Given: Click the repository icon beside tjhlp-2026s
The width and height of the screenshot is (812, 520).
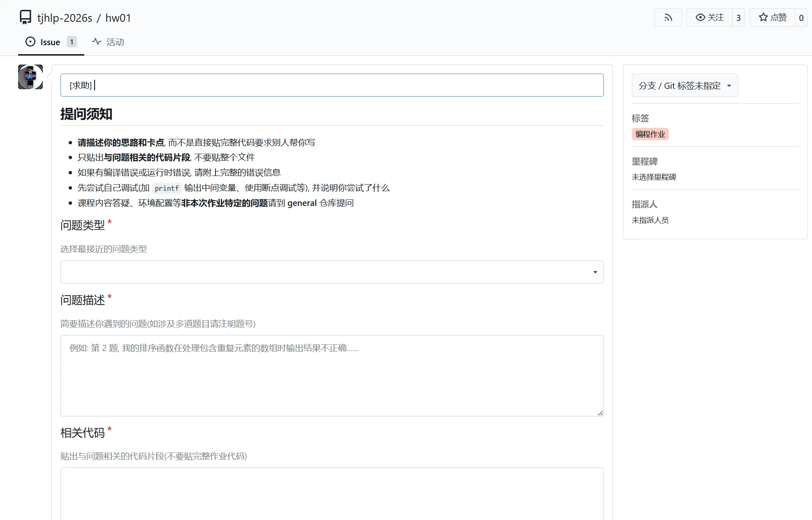Looking at the screenshot, I should click(26, 17).
